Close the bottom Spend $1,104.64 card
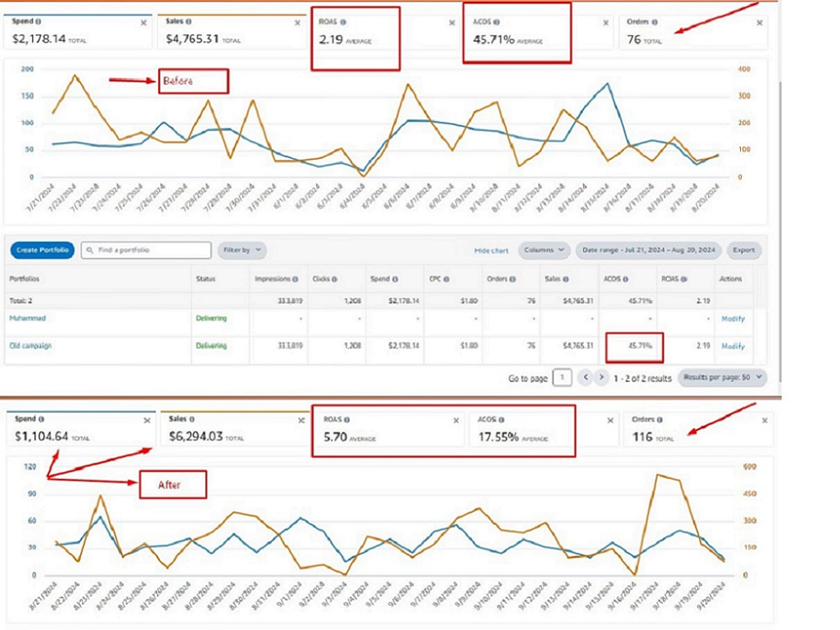Image resolution: width=840 pixels, height=630 pixels. click(147, 421)
